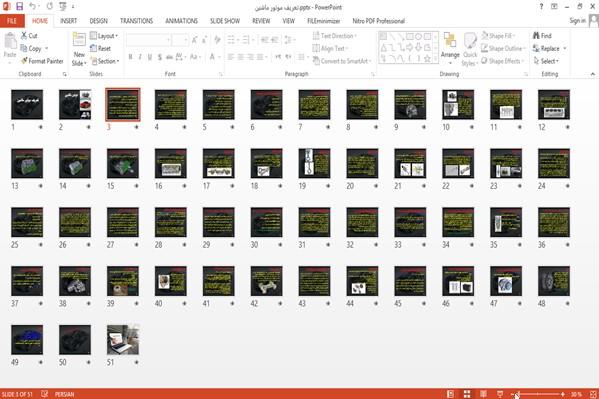Toggle Italic formatting button
The width and height of the screenshot is (599, 399).
pyautogui.click(x=140, y=57)
